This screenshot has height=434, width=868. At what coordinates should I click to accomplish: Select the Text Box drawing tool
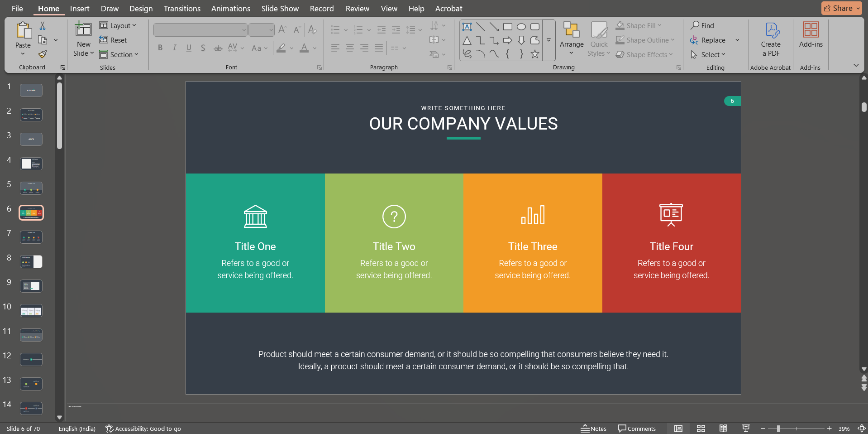(x=467, y=26)
